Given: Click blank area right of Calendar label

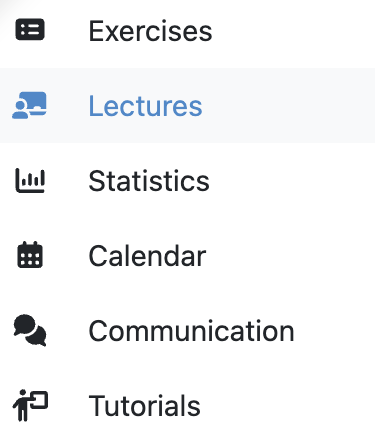Looking at the screenshot, I should click(291, 256).
